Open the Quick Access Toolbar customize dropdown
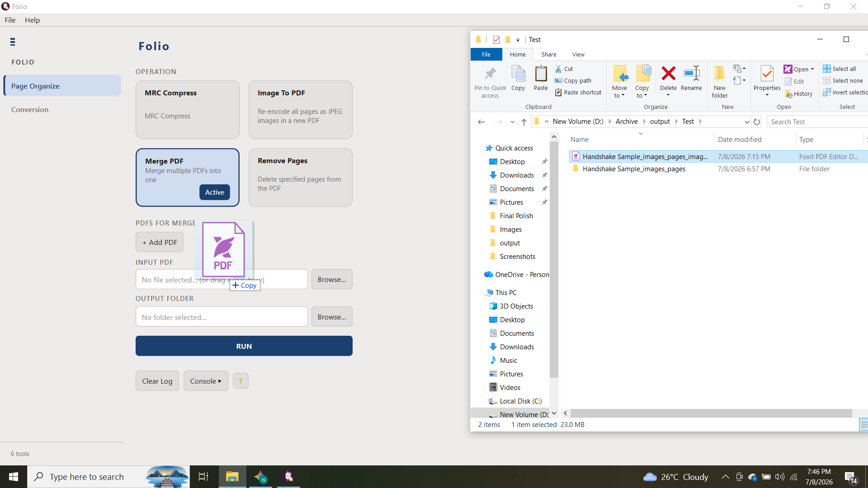The height and width of the screenshot is (488, 868). pyautogui.click(x=518, y=40)
